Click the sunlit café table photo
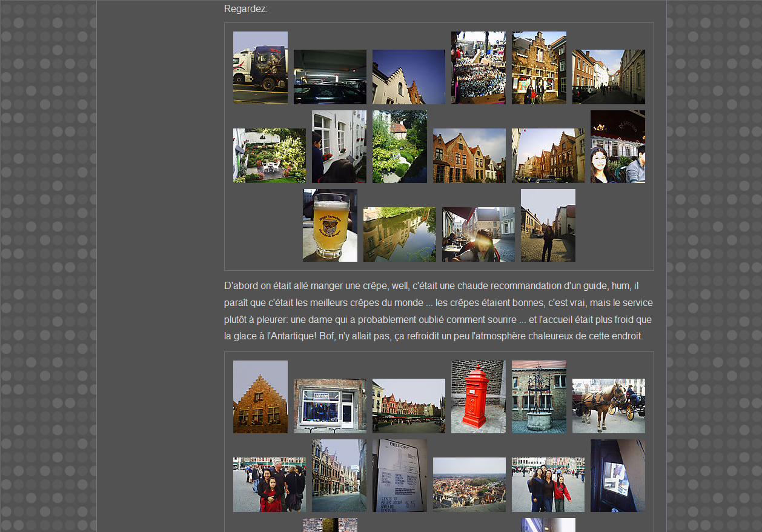The width and height of the screenshot is (762, 532). (479, 234)
